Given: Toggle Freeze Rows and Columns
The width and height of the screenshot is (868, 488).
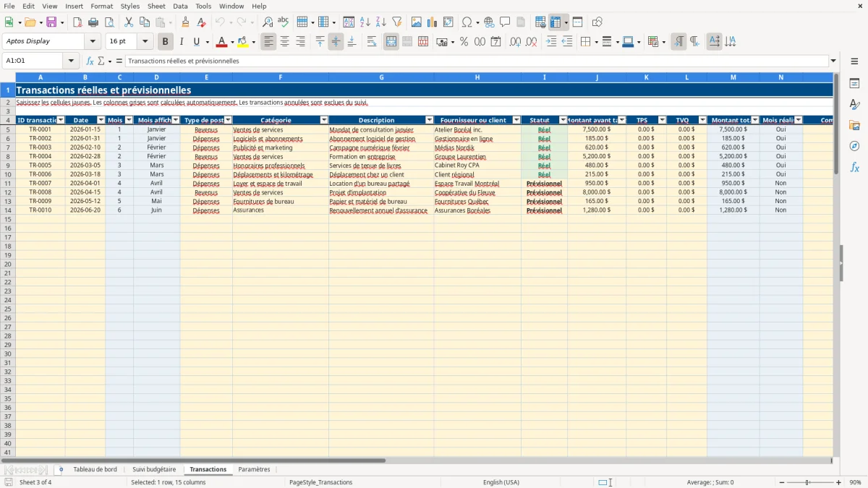Looking at the screenshot, I should (556, 22).
